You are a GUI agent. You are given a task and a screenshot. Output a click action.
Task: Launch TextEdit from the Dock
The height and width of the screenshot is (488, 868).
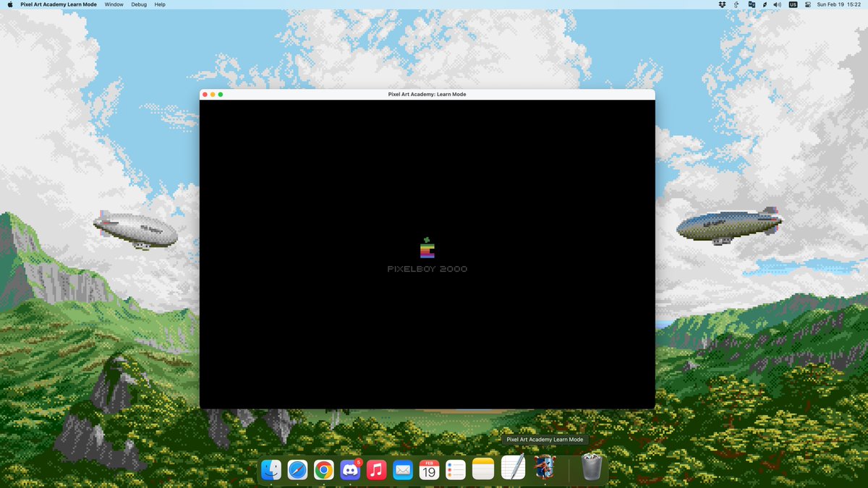tap(513, 469)
